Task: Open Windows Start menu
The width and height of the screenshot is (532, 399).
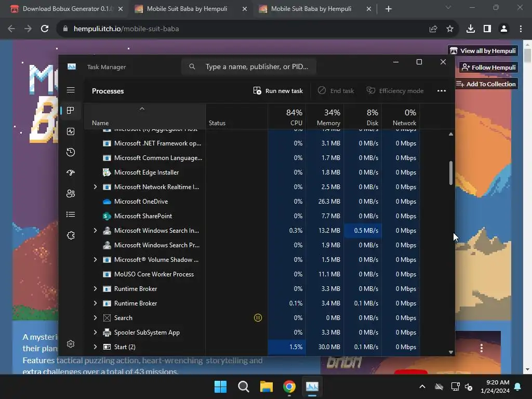Action: coord(220,387)
